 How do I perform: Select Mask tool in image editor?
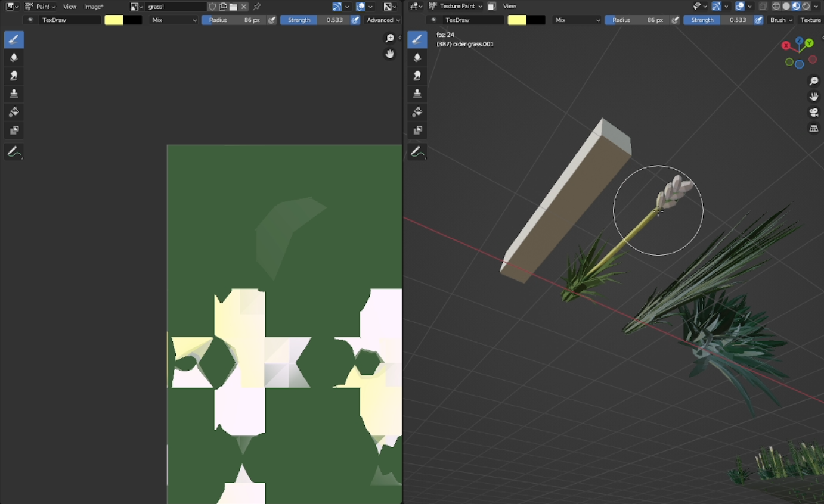tap(14, 130)
